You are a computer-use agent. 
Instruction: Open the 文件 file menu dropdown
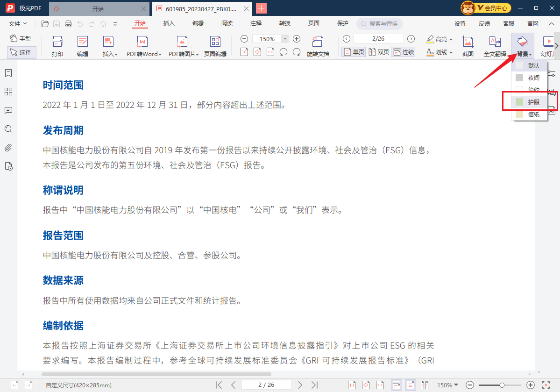18,23
